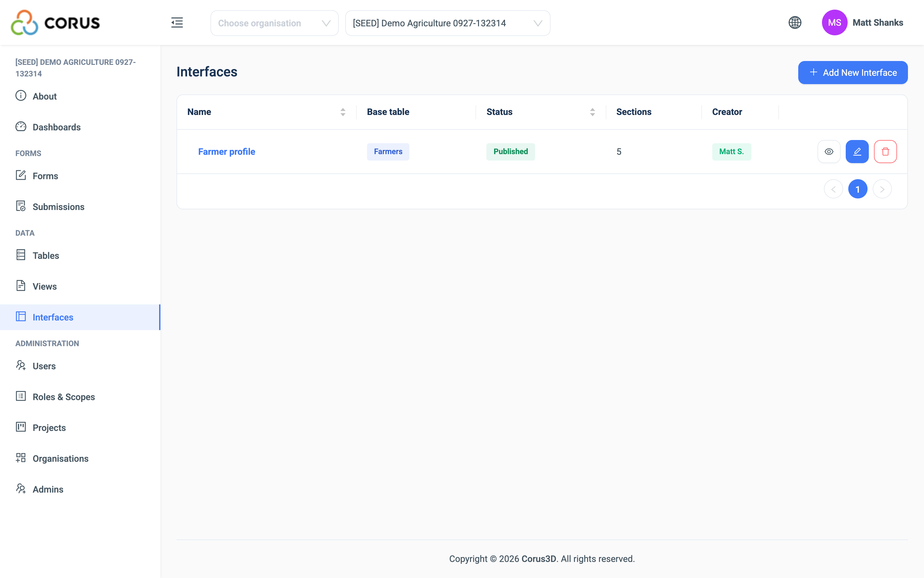Click the Sections value 5
This screenshot has height=578, width=924.
619,152
